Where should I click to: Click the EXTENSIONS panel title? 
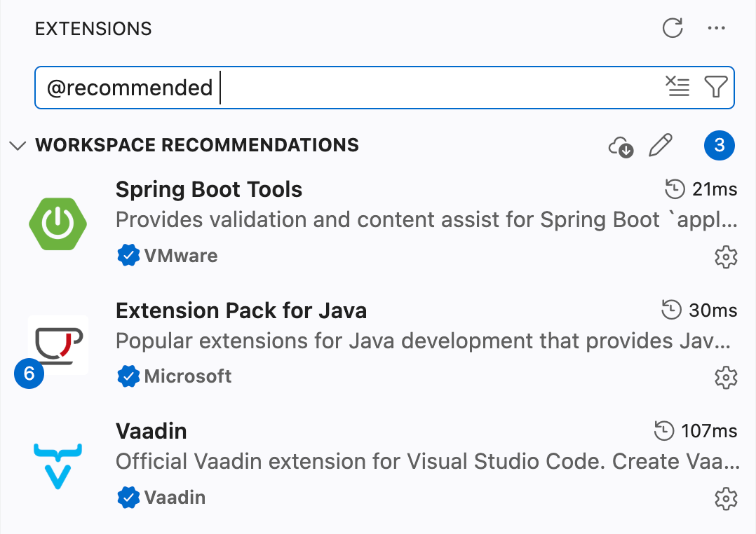[x=93, y=29]
